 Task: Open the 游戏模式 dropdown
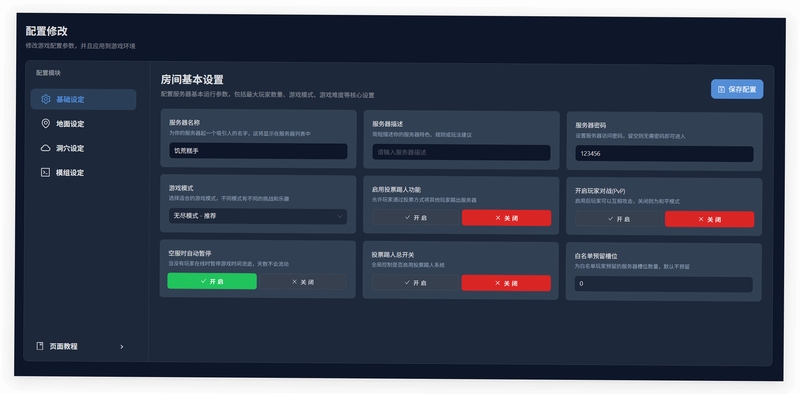tap(258, 216)
